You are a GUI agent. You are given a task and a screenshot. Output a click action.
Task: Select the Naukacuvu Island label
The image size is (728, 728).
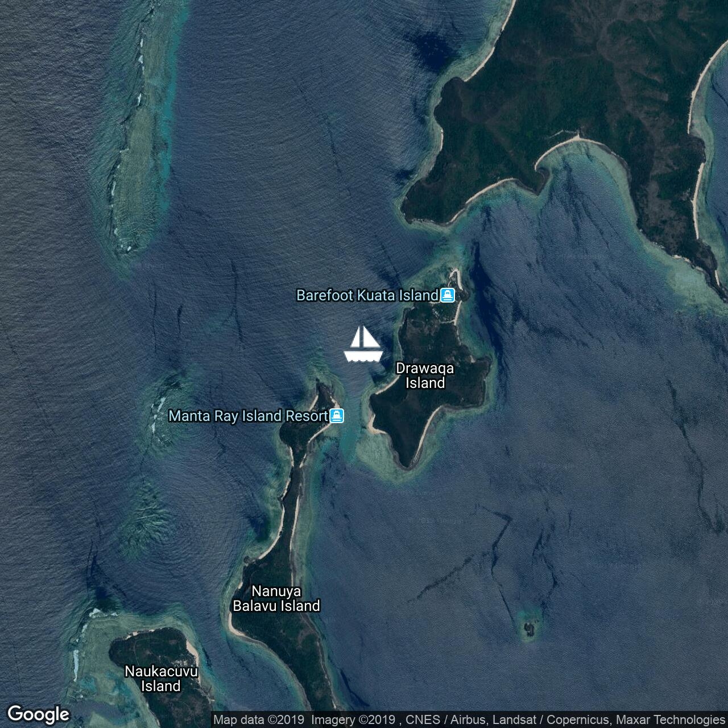pos(161,679)
